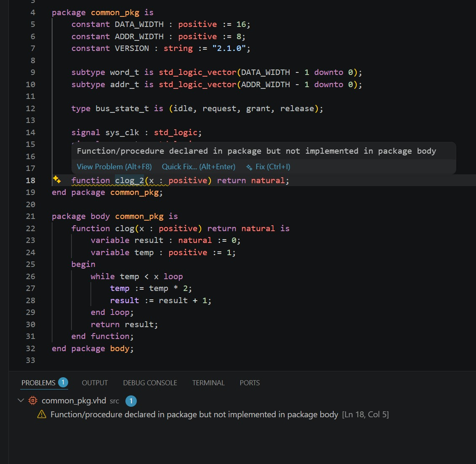The height and width of the screenshot is (464, 476).
Task: Select the function not implemented warning entry
Action: pos(213,414)
